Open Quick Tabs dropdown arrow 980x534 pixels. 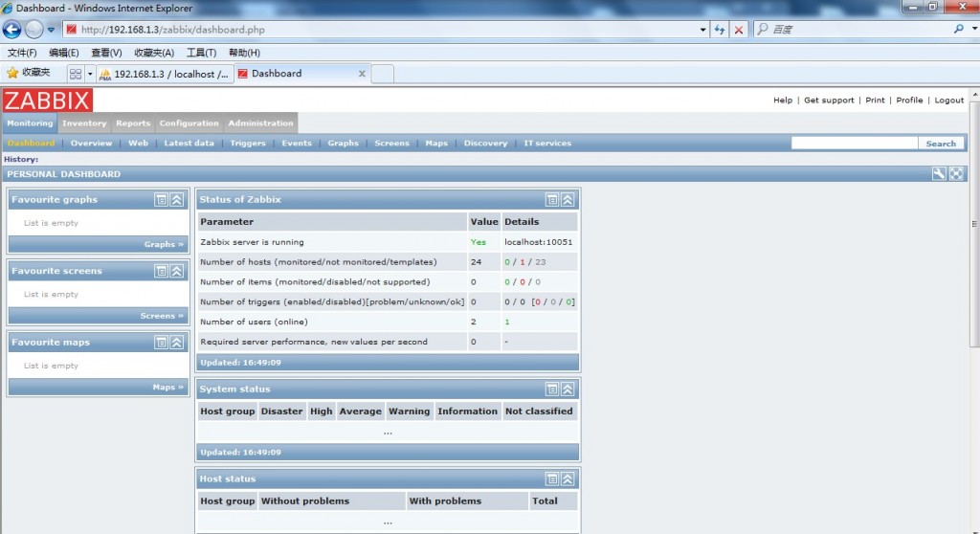point(90,74)
